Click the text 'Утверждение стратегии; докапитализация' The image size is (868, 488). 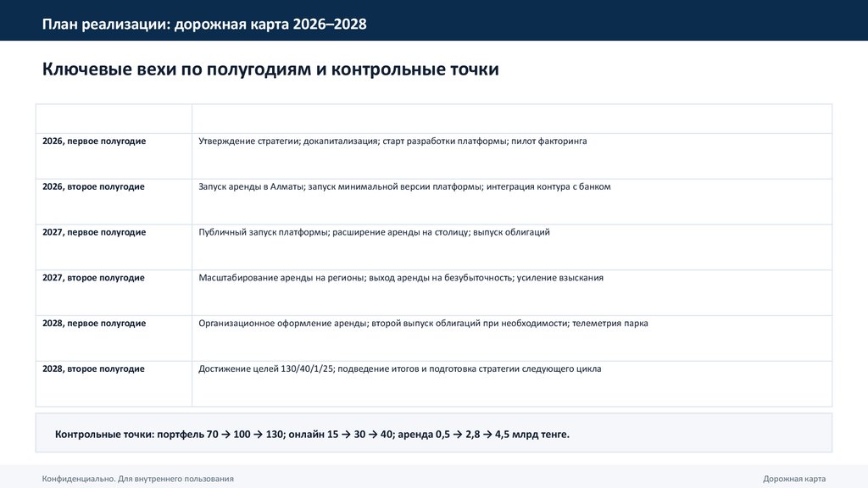288,141
